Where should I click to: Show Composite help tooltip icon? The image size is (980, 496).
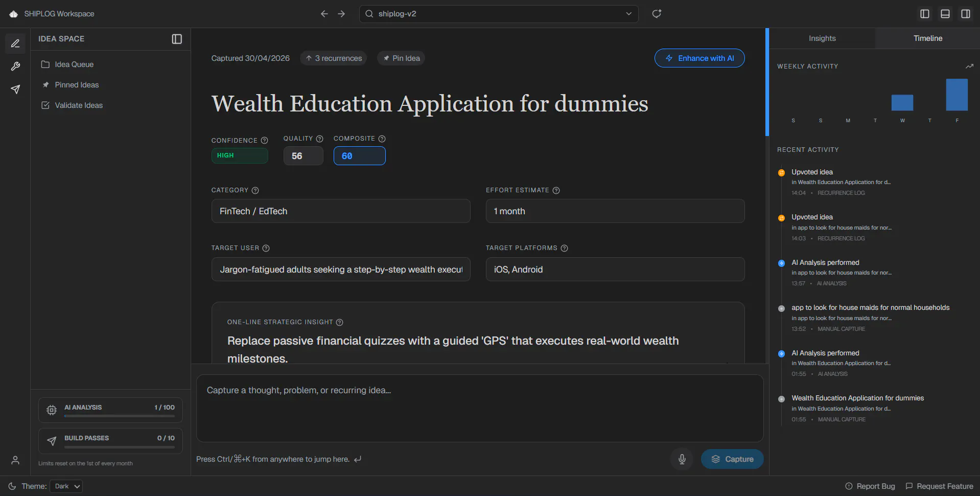(x=382, y=139)
